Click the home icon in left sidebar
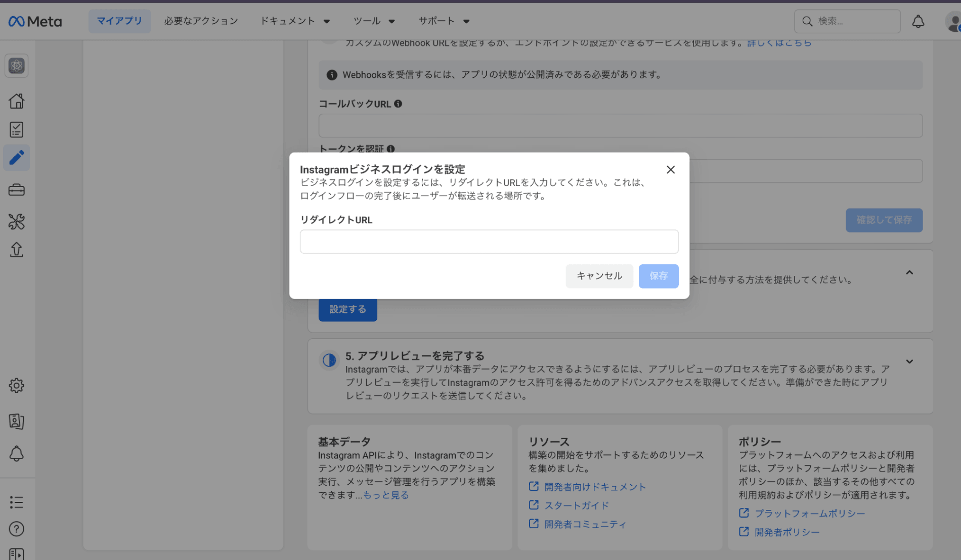This screenshot has height=560, width=961. (x=16, y=101)
